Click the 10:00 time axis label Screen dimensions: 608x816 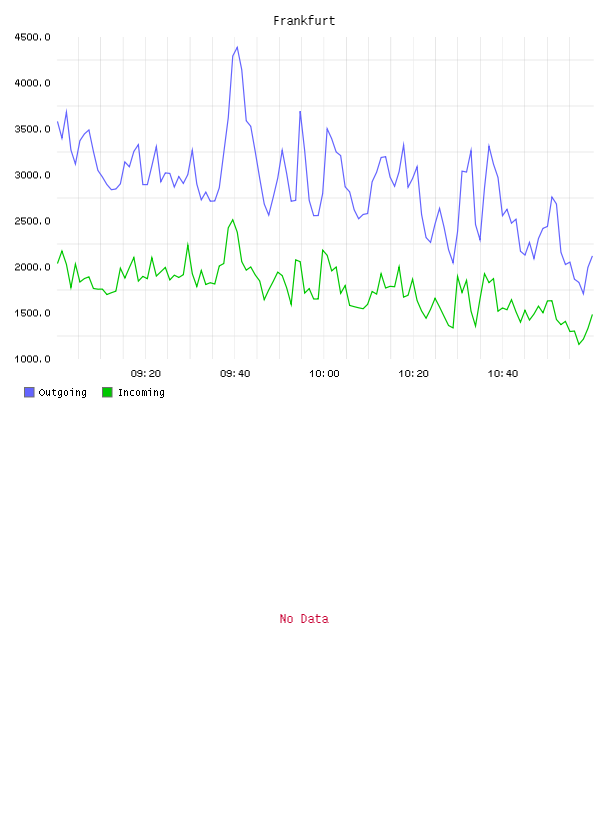[x=324, y=374]
